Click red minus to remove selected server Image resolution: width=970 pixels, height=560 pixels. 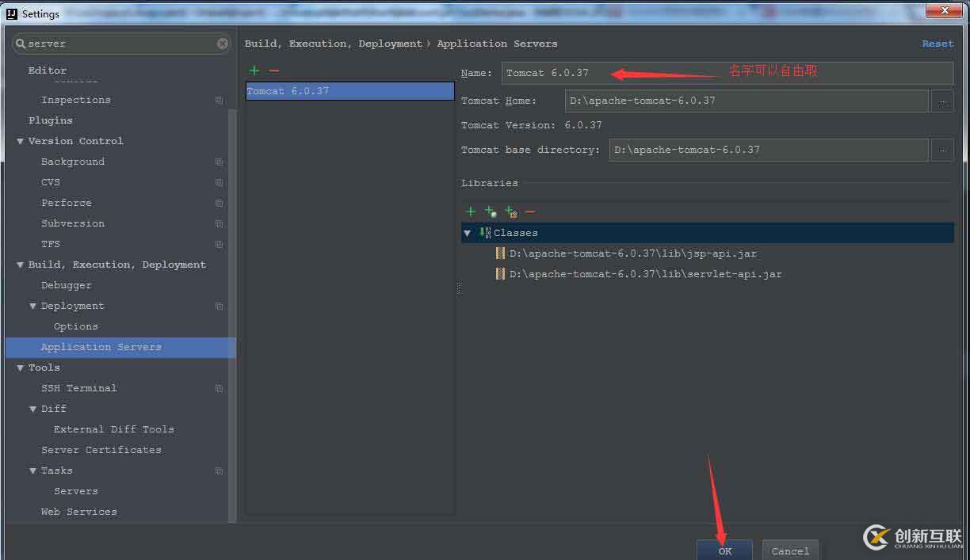[x=274, y=70]
